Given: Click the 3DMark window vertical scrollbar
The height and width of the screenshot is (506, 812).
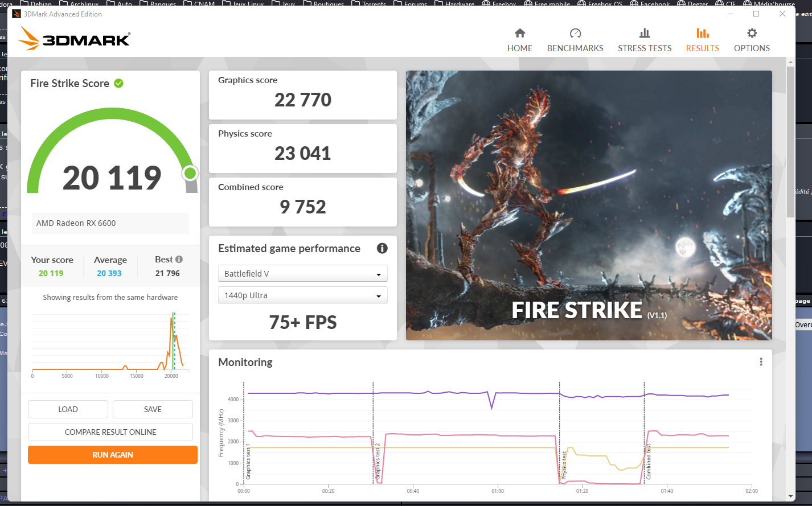Looking at the screenshot, I should point(790,141).
